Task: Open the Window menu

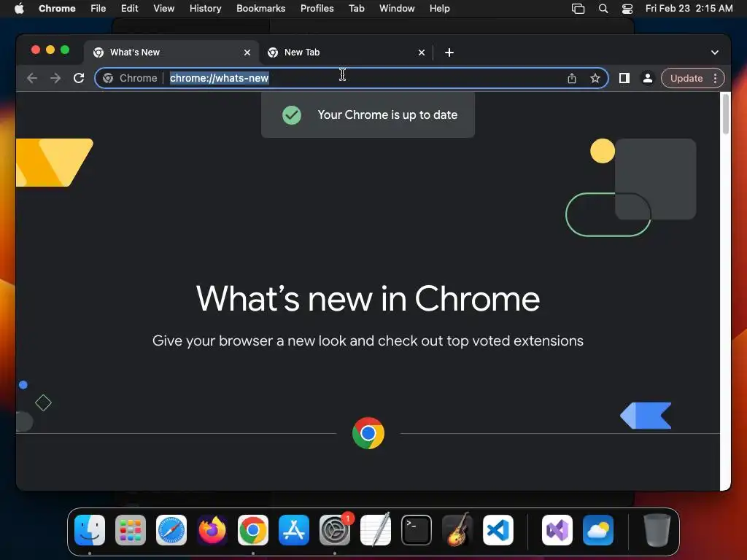Action: coord(397,9)
